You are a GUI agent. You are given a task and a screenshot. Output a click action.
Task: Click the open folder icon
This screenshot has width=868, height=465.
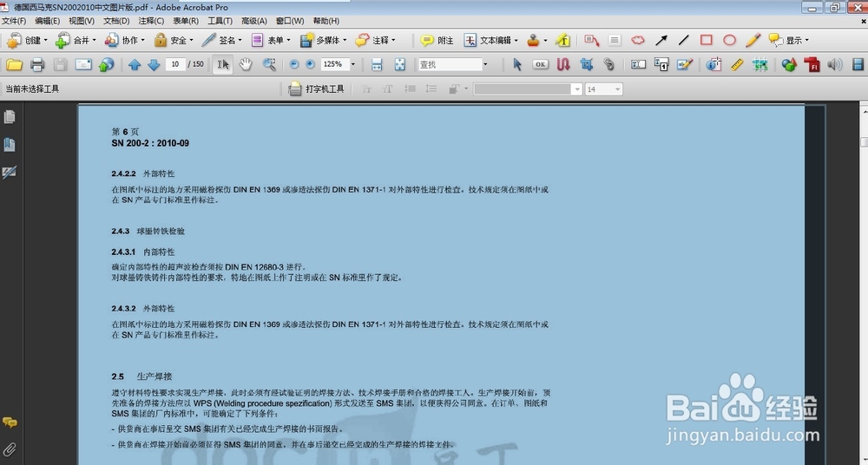pos(15,65)
